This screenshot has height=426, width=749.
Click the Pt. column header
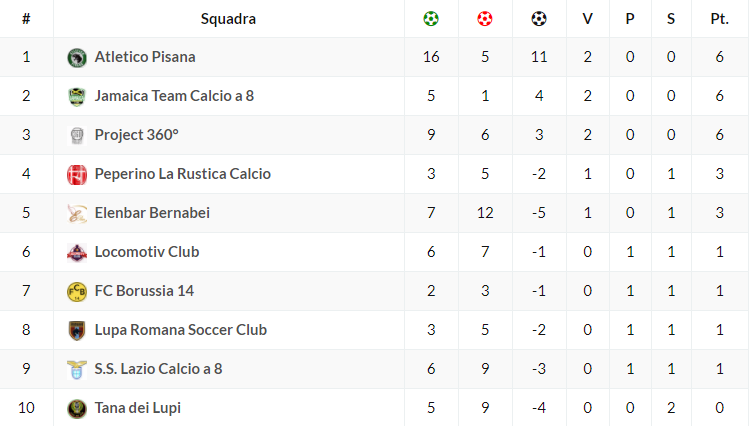pos(718,18)
